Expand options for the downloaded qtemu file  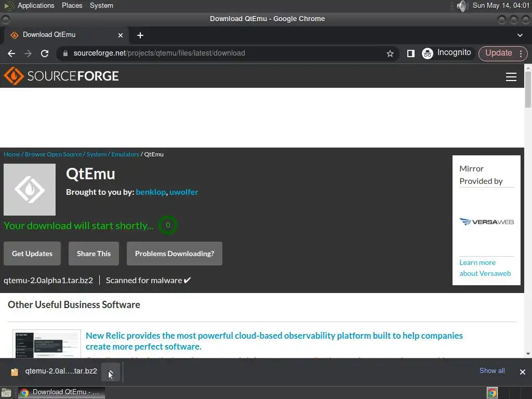pos(111,371)
